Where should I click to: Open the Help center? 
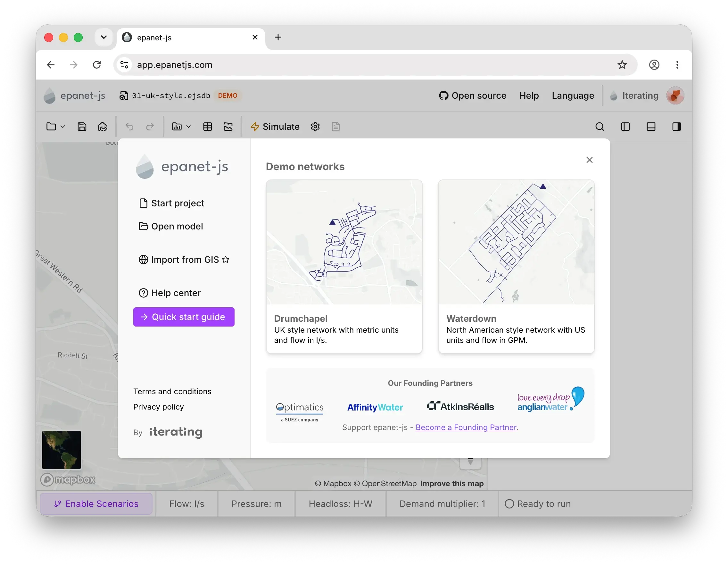pyautogui.click(x=170, y=293)
